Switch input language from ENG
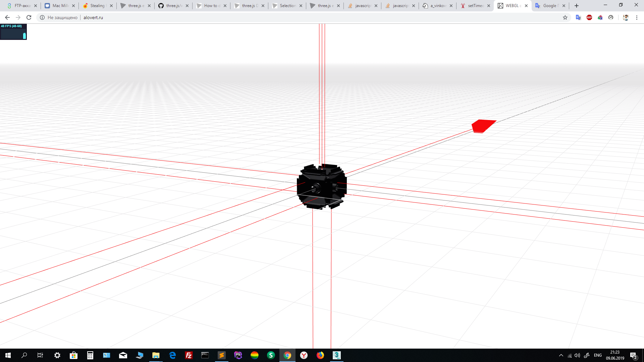 (x=598, y=355)
